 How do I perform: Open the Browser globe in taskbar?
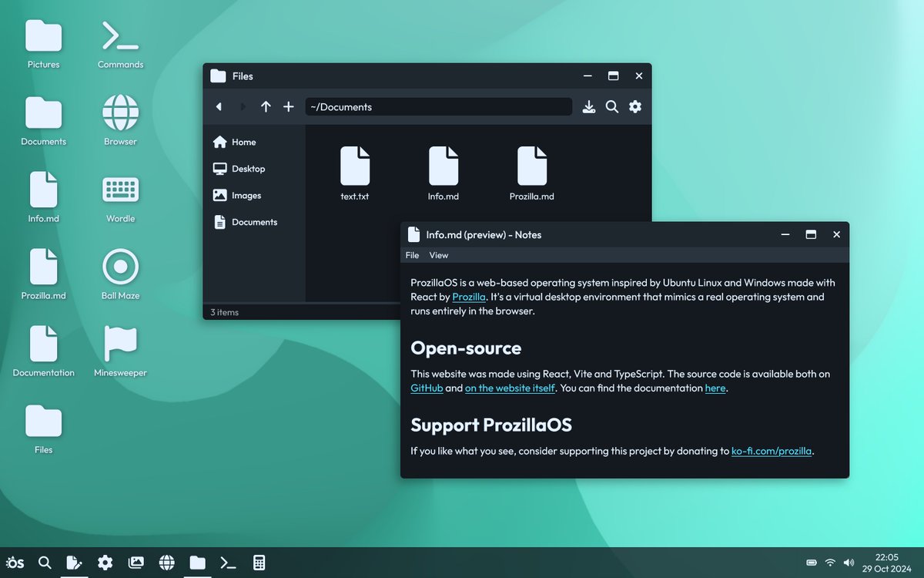(167, 563)
